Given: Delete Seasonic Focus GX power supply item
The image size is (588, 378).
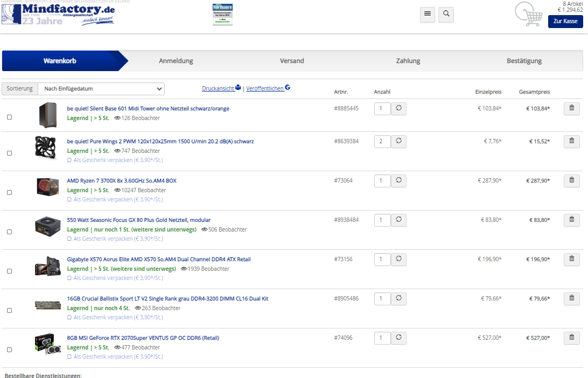Looking at the screenshot, I should (x=571, y=220).
